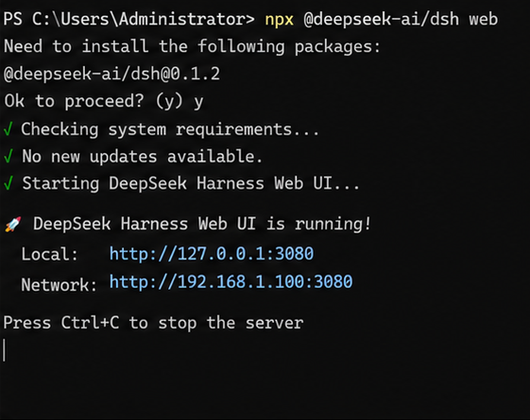Click the Starting DeepSeek Harness Web UI... text
The height and width of the screenshot is (420, 530).
point(191,183)
